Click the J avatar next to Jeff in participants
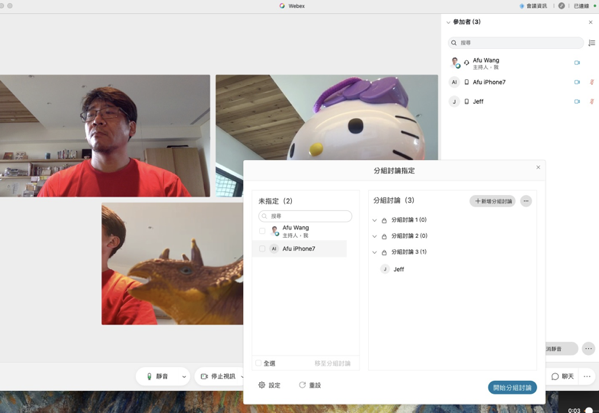Image resolution: width=599 pixels, height=413 pixels. (x=454, y=101)
